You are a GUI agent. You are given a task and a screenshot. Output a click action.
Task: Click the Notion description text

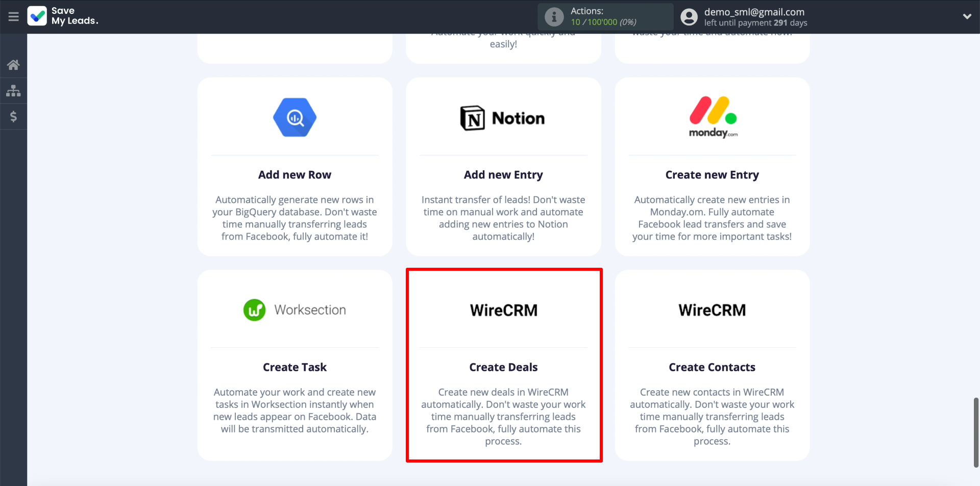click(x=503, y=218)
